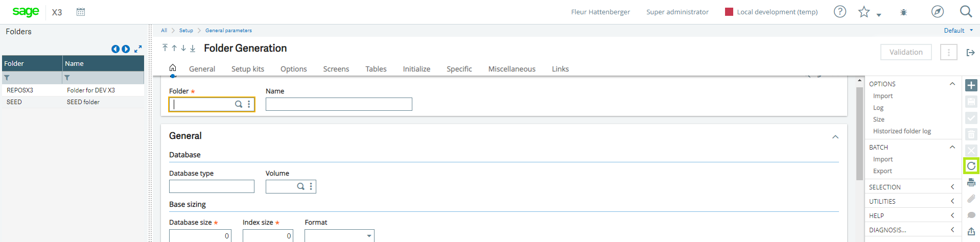
Task: Click the attachment paperclip icon
Action: tap(971, 199)
